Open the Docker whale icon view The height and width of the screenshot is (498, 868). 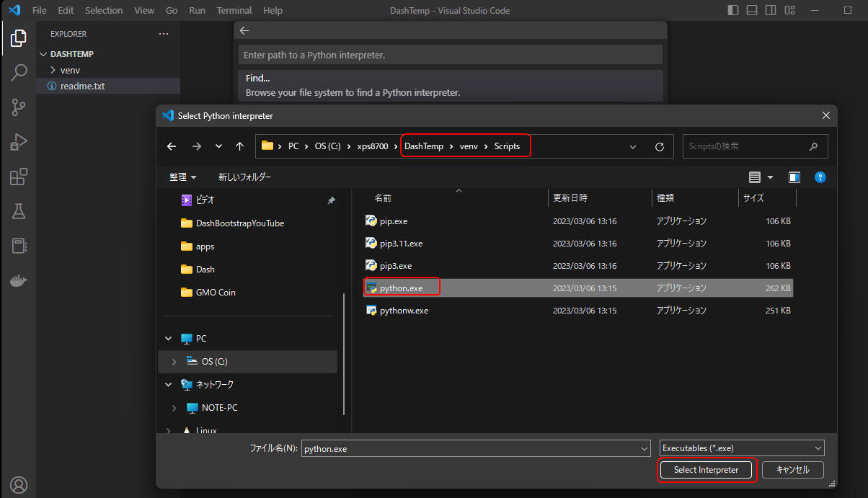18,280
